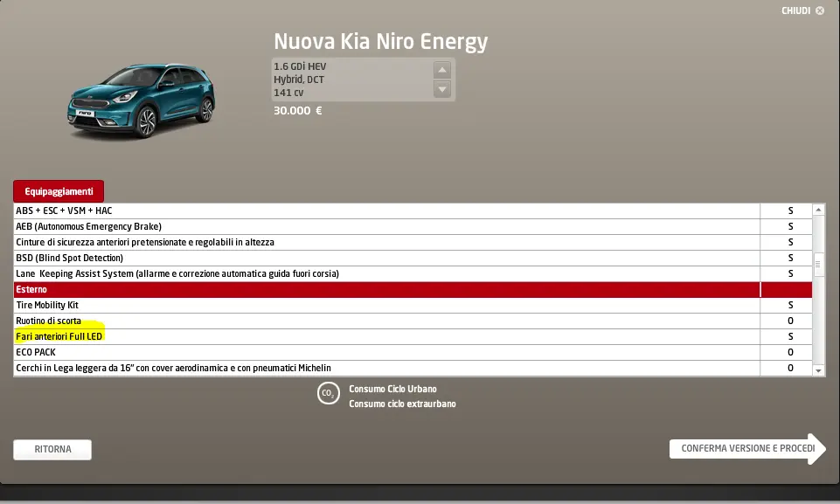Click the Kia Niro car thumbnail
Image resolution: width=840 pixels, height=504 pixels.
pos(142,100)
